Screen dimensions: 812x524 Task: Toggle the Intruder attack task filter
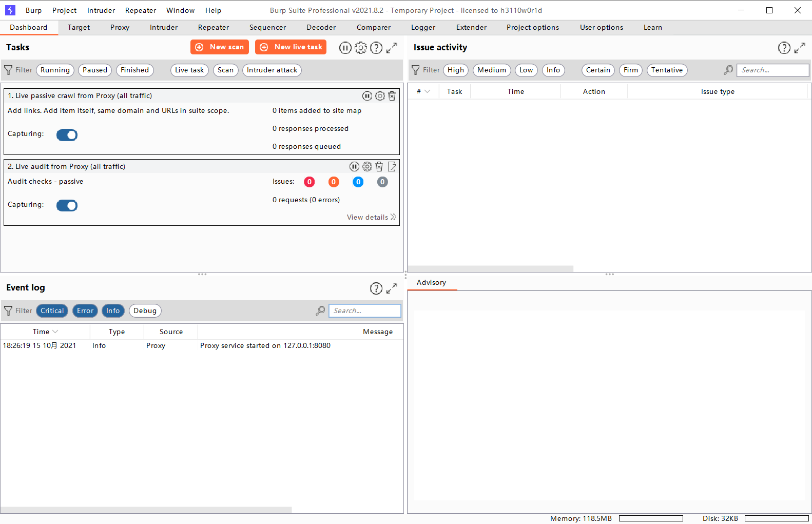click(272, 70)
